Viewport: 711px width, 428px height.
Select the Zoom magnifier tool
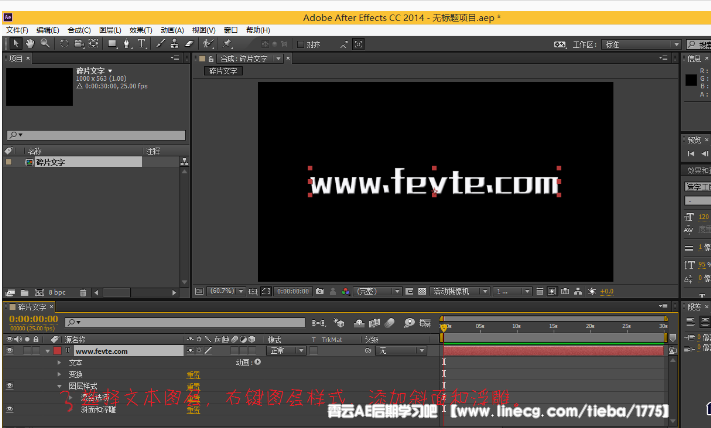click(x=46, y=44)
